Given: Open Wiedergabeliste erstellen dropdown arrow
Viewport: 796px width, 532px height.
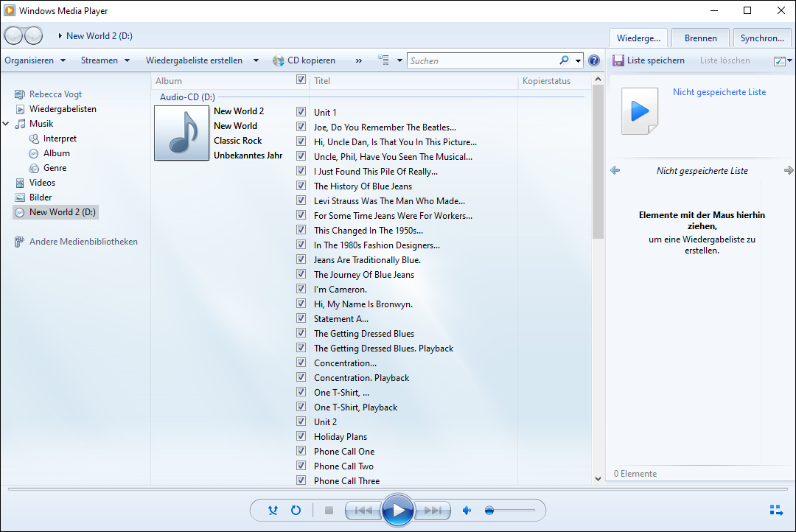Looking at the screenshot, I should point(256,60).
